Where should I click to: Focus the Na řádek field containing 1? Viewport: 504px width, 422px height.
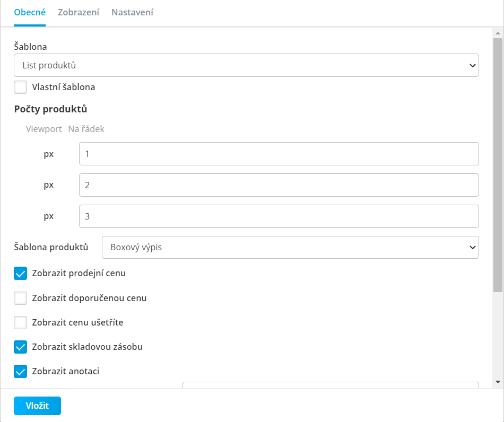[279, 154]
